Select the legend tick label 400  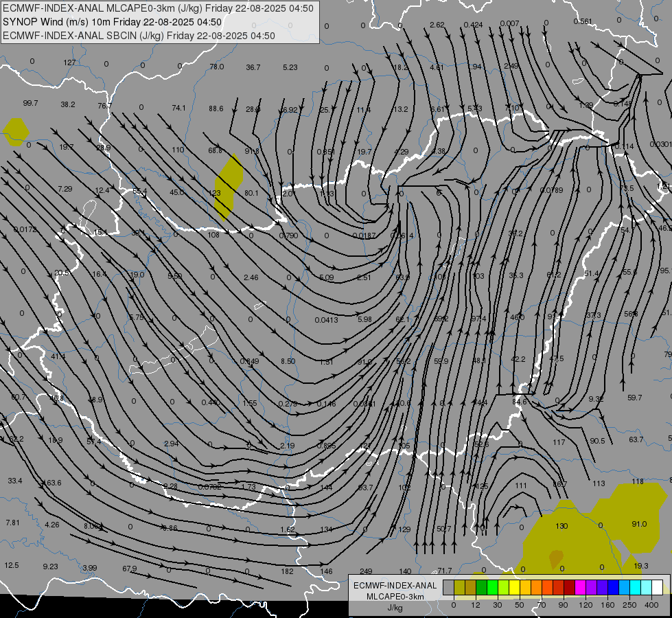pyautogui.click(x=651, y=605)
